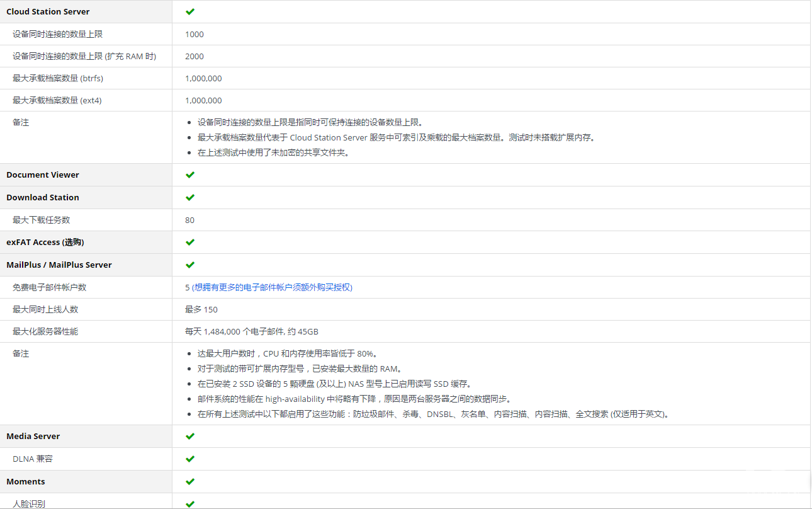This screenshot has width=812, height=509.
Task: Select the Moments heading
Action: pos(26,481)
